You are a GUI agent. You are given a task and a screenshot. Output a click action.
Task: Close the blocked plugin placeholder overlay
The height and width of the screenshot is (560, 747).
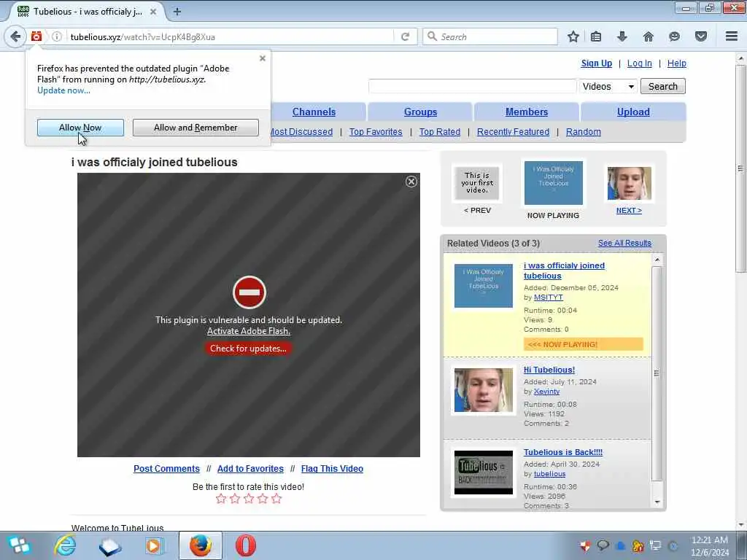click(411, 182)
